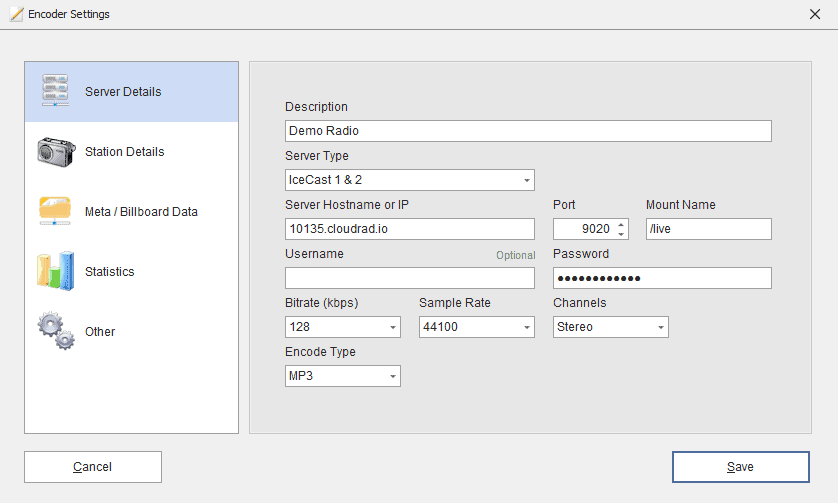Click the Other gears icon
The image size is (838, 503).
coord(56,331)
